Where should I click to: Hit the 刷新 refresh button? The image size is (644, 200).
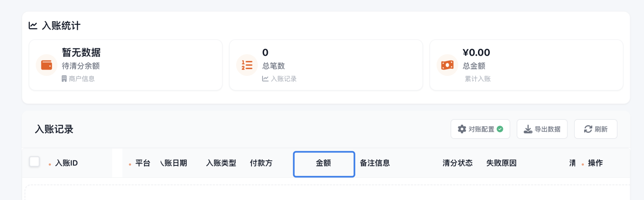(596, 129)
